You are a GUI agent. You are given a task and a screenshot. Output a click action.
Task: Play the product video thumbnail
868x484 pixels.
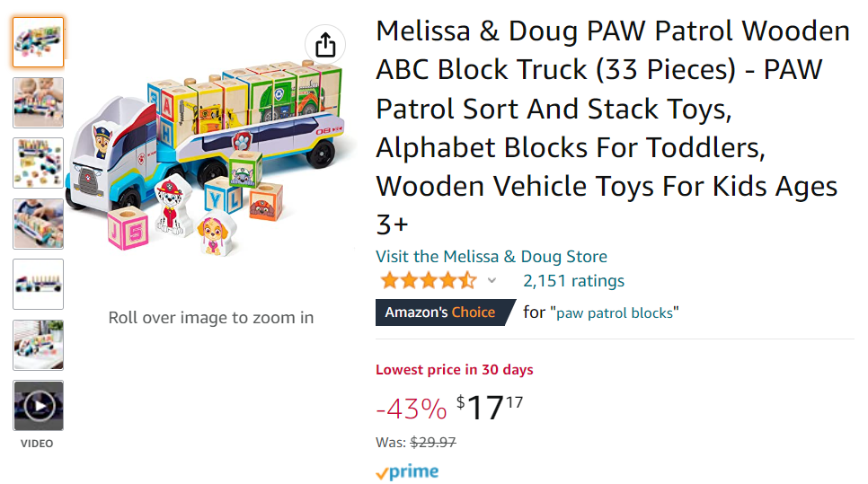coord(39,406)
